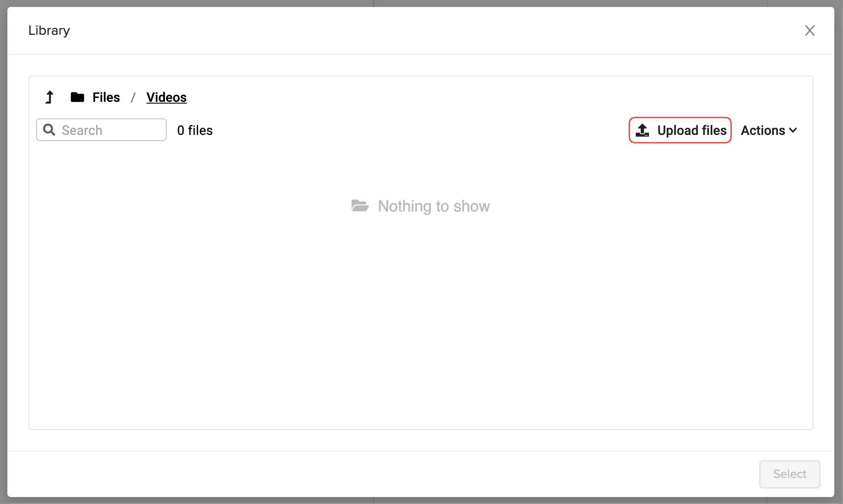843x504 pixels.
Task: Click the folder icon beside Files
Action: [x=77, y=97]
